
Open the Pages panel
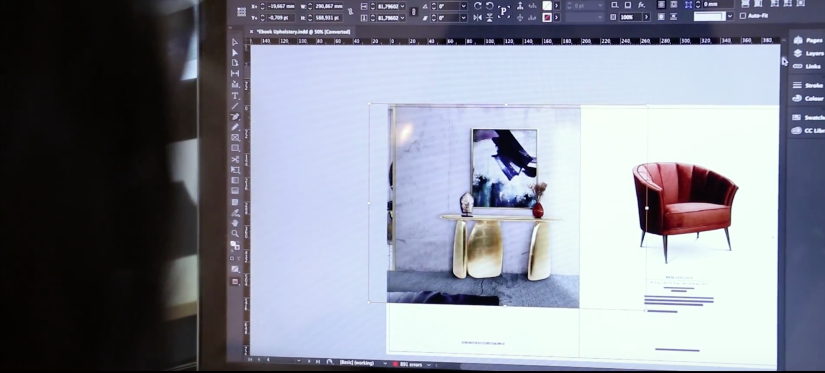tap(808, 41)
